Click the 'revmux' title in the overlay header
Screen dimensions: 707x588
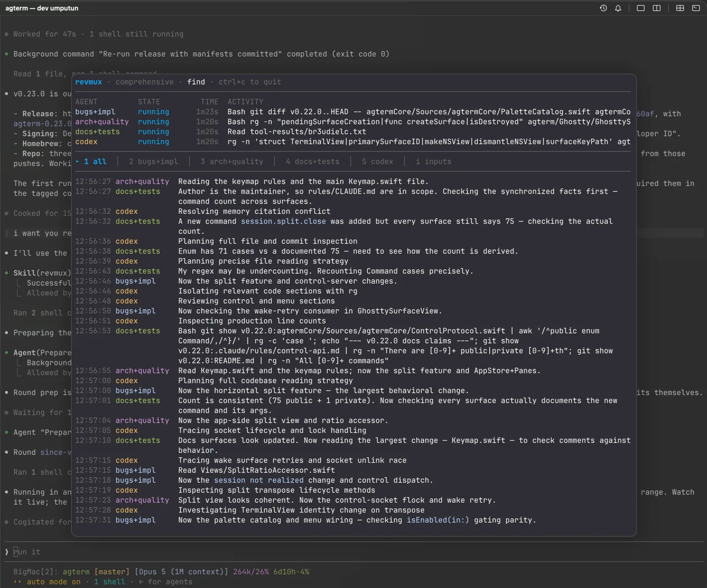pos(88,82)
